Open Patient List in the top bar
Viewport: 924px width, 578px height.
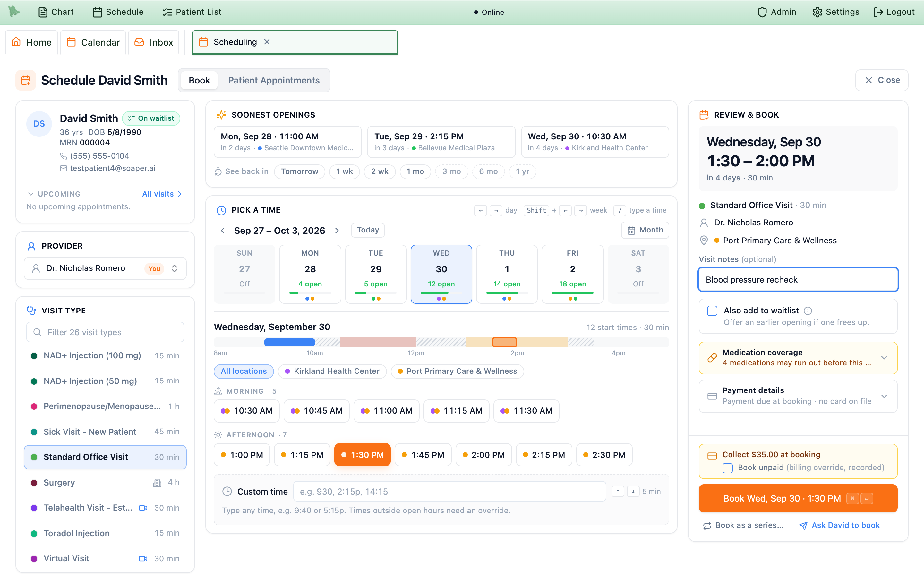tap(192, 12)
